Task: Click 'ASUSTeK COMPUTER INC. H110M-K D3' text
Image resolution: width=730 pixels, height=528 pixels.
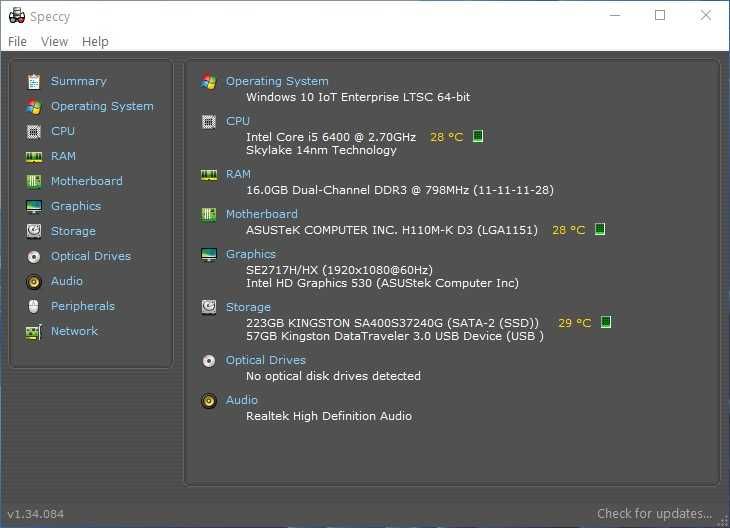Action: point(359,230)
